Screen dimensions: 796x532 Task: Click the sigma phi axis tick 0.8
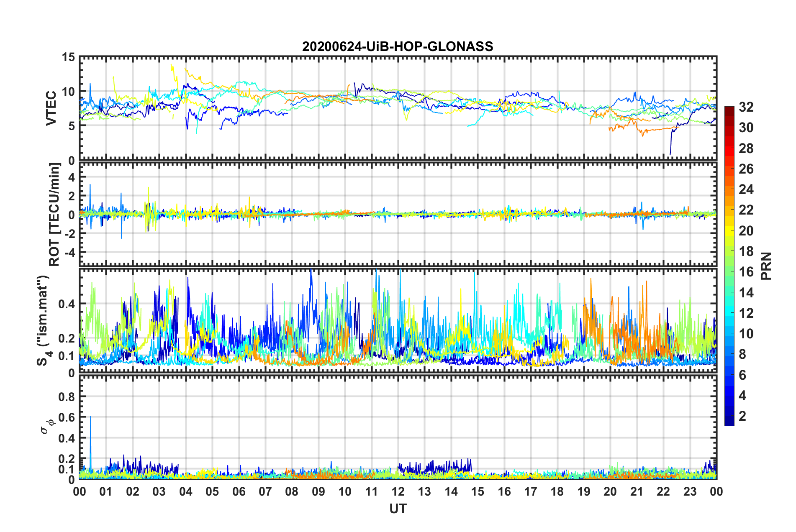pos(67,396)
